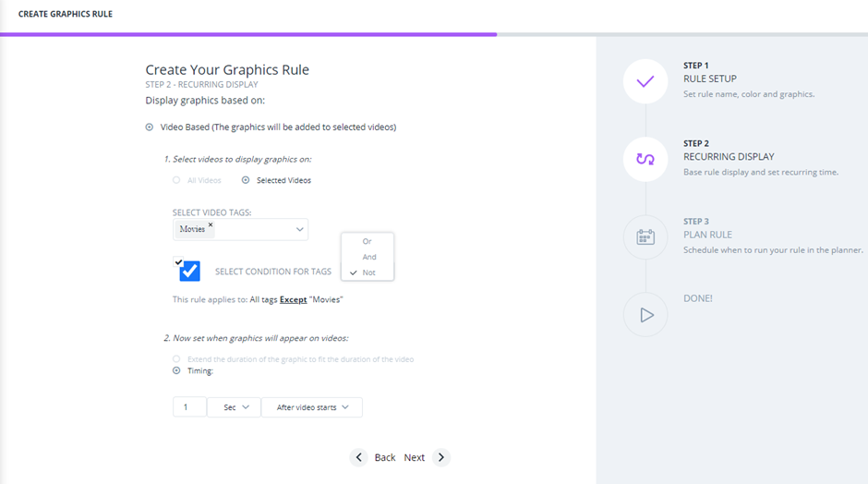Open the Sec time unit dropdown
The width and height of the screenshot is (868, 484).
pos(235,407)
